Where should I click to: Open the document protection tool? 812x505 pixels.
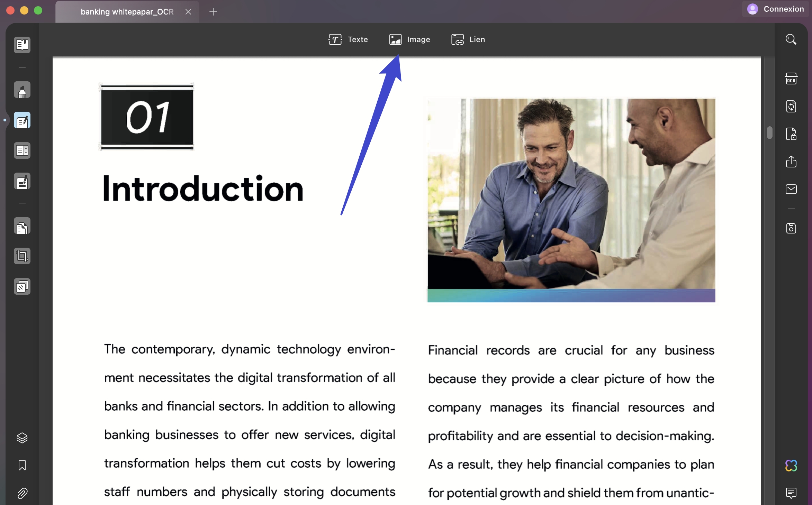click(x=791, y=134)
